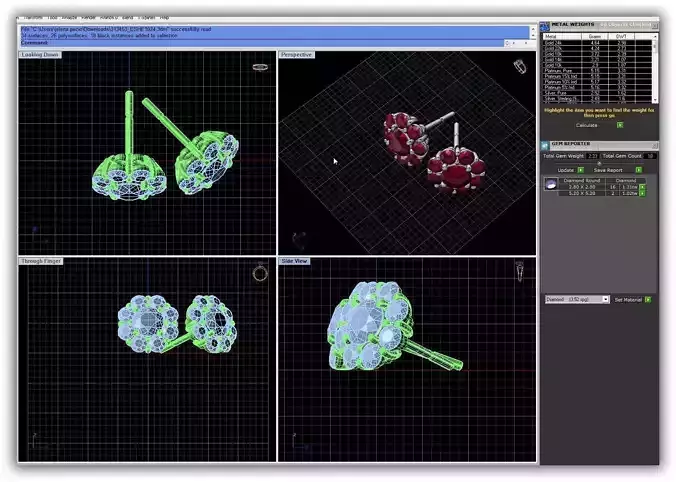
Task: Click the Gram column header
Action: (x=595, y=37)
